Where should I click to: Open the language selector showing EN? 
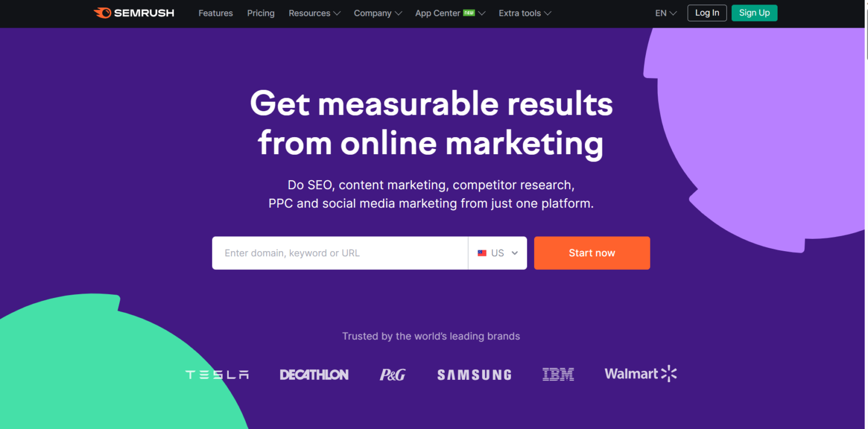tap(665, 13)
